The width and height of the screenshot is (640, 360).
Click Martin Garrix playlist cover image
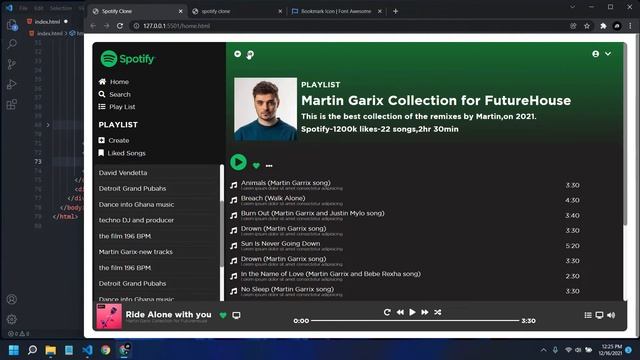[x=265, y=109]
